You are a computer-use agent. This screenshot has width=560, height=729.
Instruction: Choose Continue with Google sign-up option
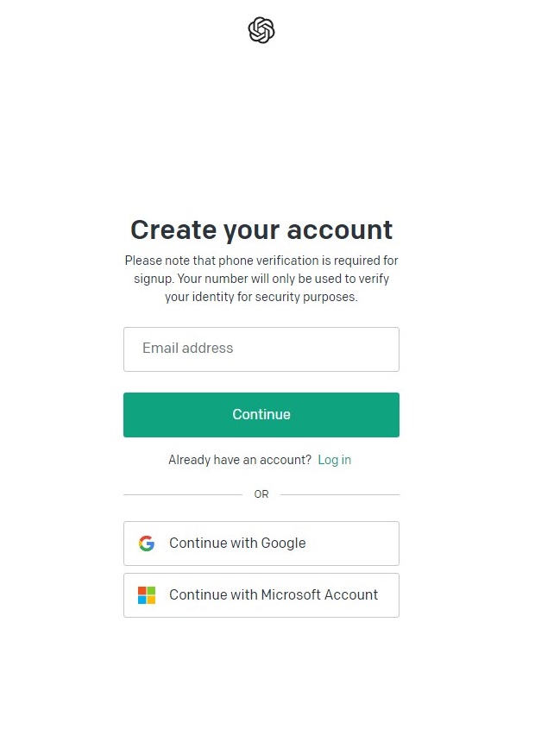tap(261, 544)
